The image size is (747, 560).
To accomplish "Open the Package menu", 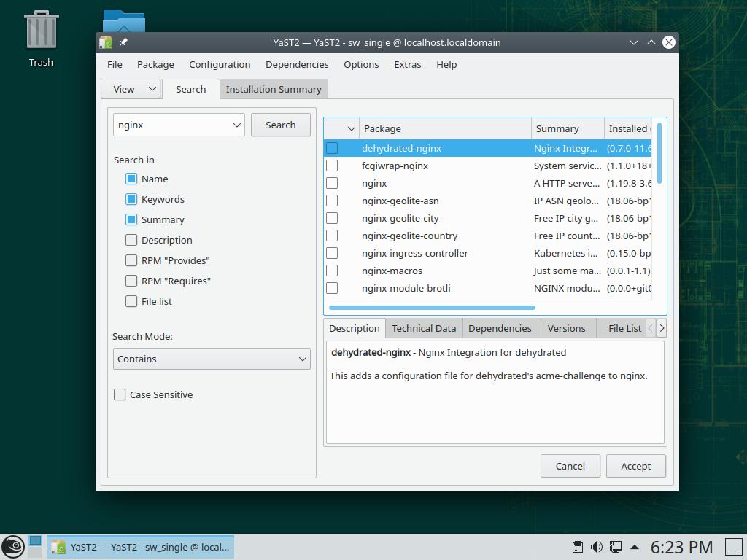I will 156,64.
